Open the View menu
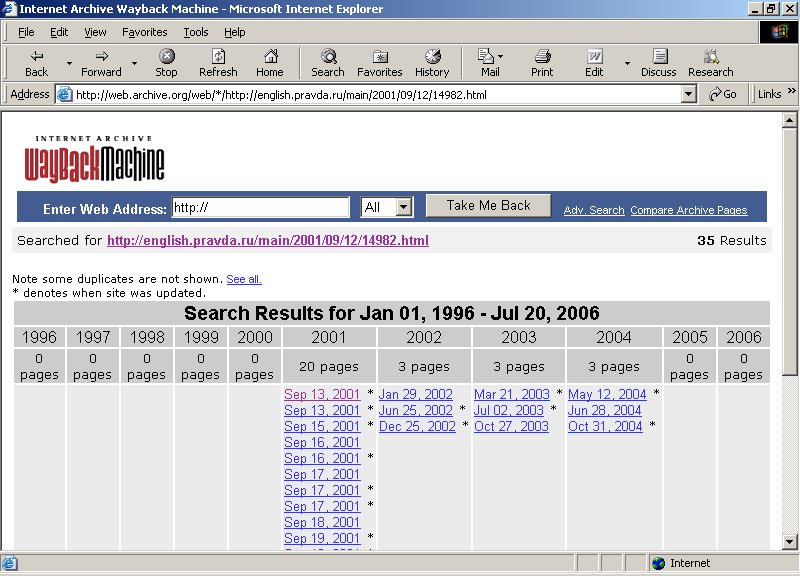 [x=95, y=33]
